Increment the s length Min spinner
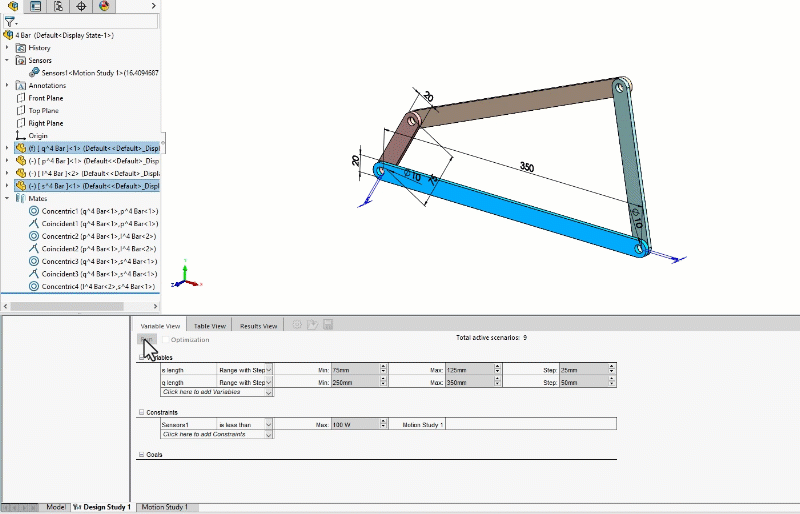The width and height of the screenshot is (800, 514). pyautogui.click(x=385, y=368)
